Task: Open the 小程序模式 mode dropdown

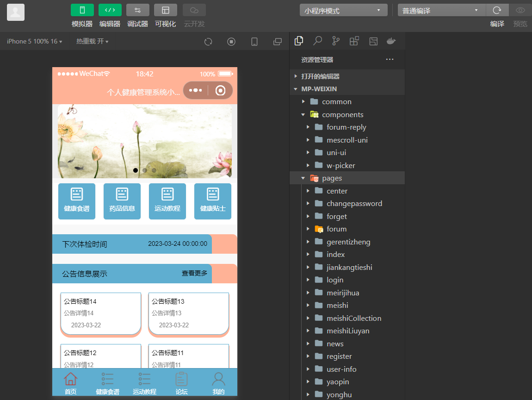Action: point(343,10)
